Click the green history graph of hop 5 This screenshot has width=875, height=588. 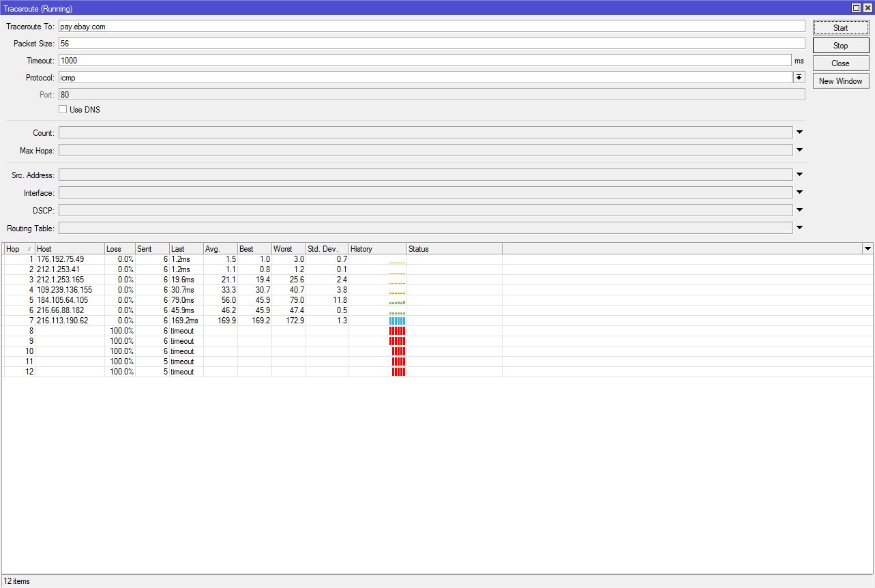point(397,302)
